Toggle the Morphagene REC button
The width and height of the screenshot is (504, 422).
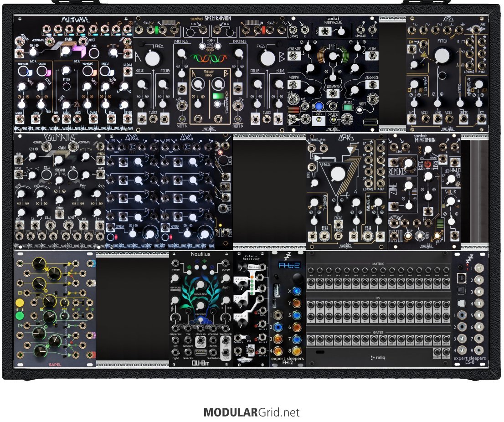319,120
